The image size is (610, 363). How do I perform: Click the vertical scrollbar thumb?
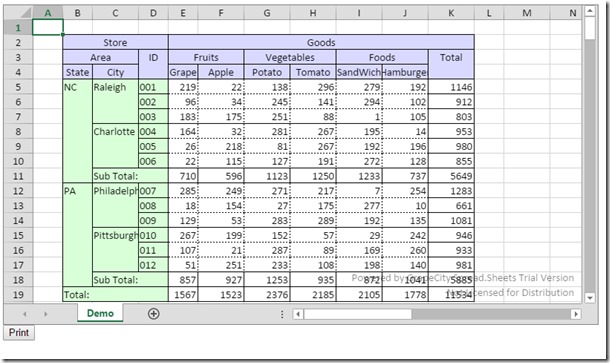coord(590,28)
